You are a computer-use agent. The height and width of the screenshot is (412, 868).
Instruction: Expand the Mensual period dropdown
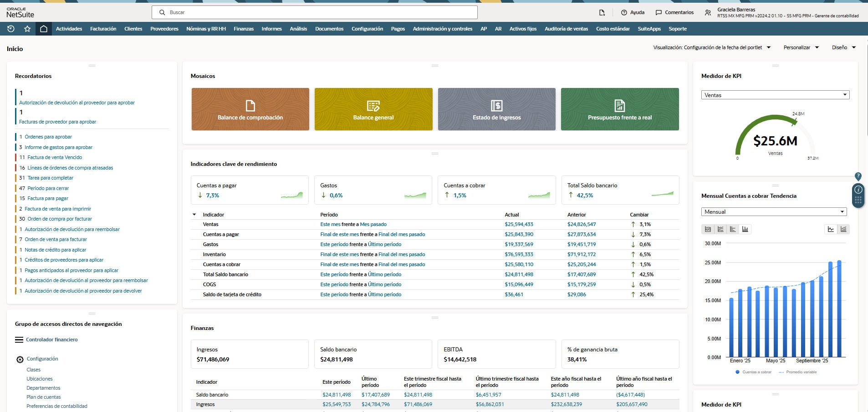pyautogui.click(x=774, y=212)
